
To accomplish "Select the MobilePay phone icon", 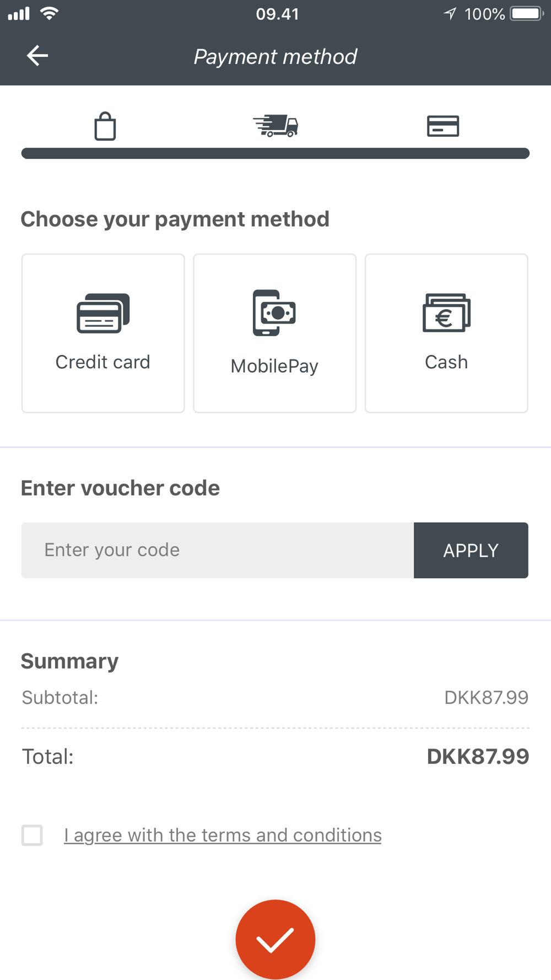I will [274, 313].
